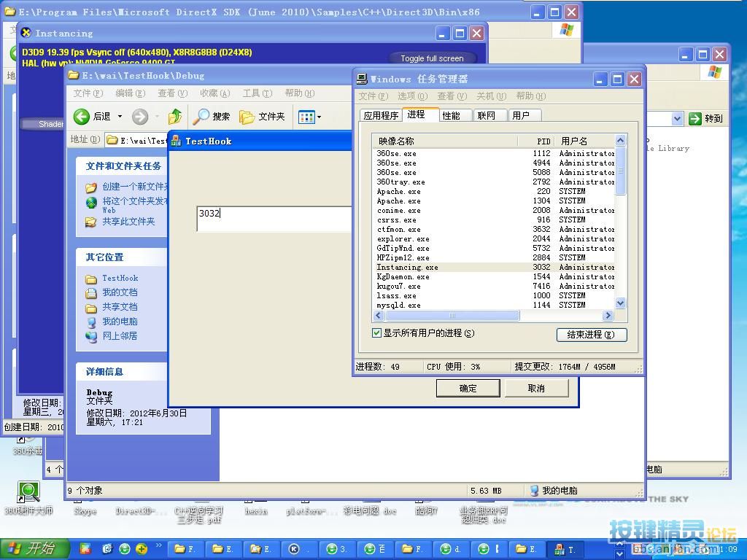Screen dimensions: 747x560
Task: Select mysqld.exe process row
Action: click(494, 305)
